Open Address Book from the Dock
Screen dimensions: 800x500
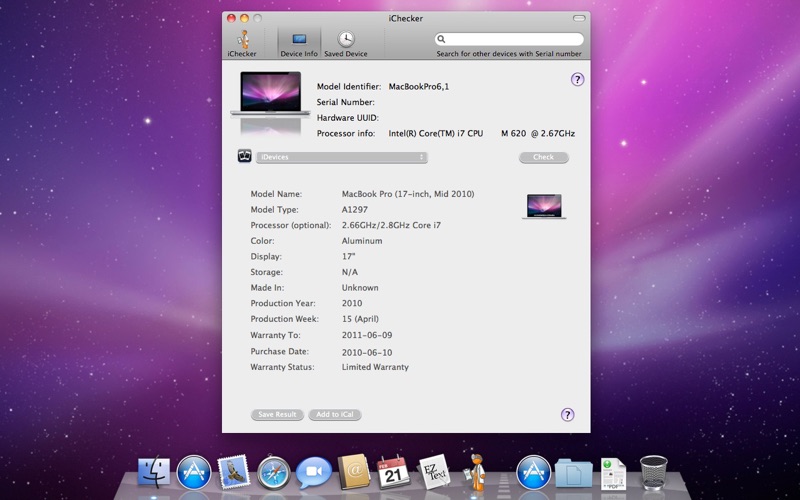point(354,471)
